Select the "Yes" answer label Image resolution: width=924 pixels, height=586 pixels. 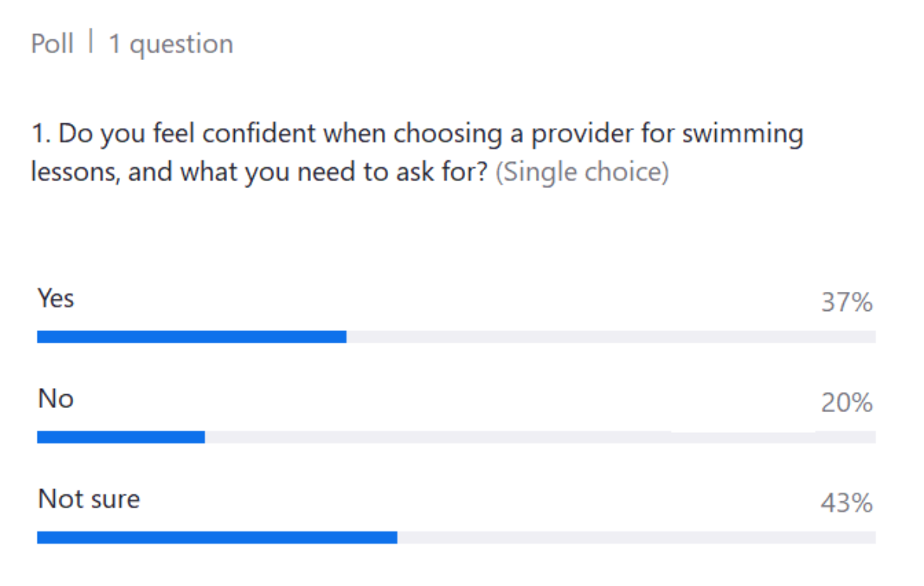[55, 299]
